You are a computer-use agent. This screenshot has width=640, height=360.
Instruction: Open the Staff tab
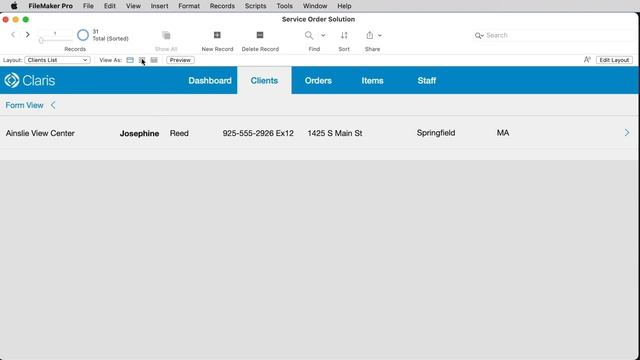(x=427, y=80)
